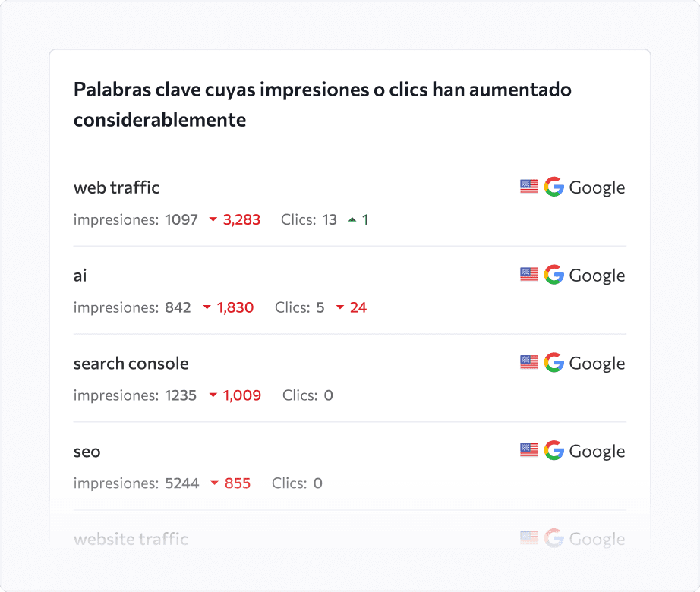Screen dimensions: 700x592
Task: Click red down arrow beside 24 clicks
Action: pos(339,307)
